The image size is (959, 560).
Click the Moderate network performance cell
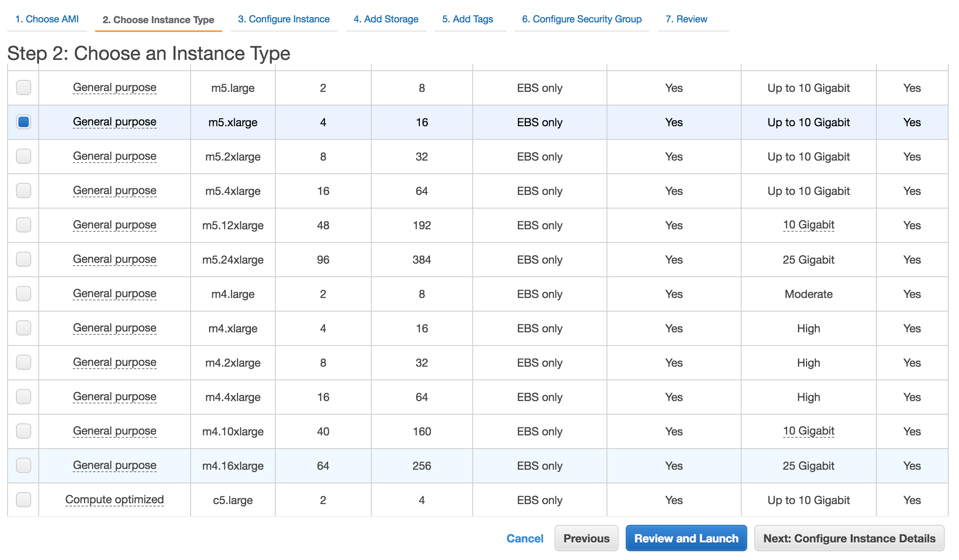click(809, 294)
